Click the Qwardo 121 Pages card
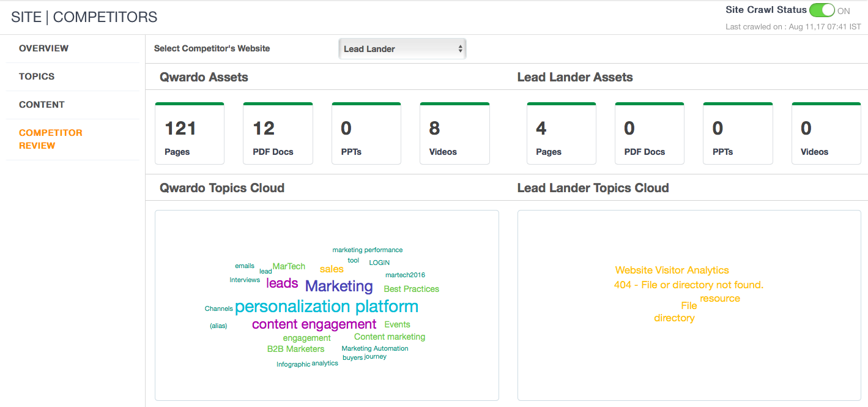This screenshot has width=868, height=407. 190,133
